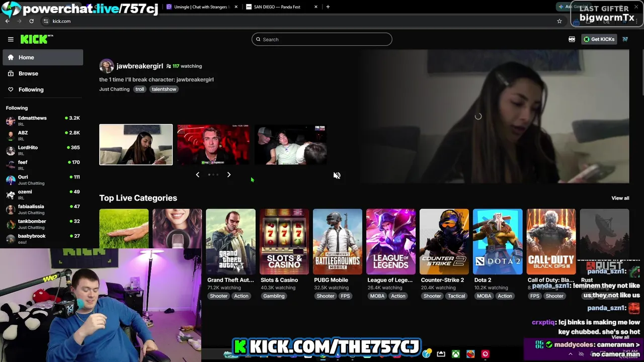Open Dota 2 category card
644x362 pixels.
(x=498, y=241)
